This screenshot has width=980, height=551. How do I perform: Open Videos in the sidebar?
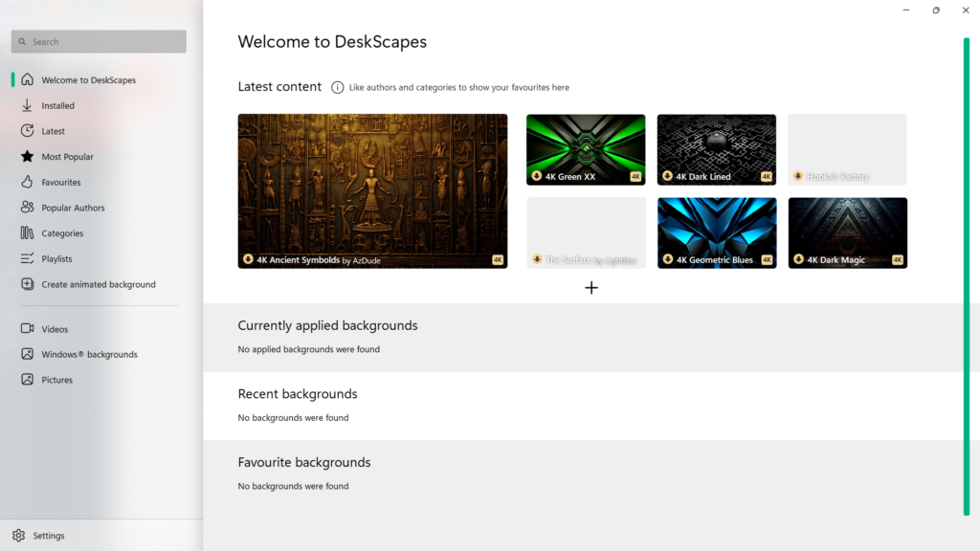pyautogui.click(x=99, y=329)
